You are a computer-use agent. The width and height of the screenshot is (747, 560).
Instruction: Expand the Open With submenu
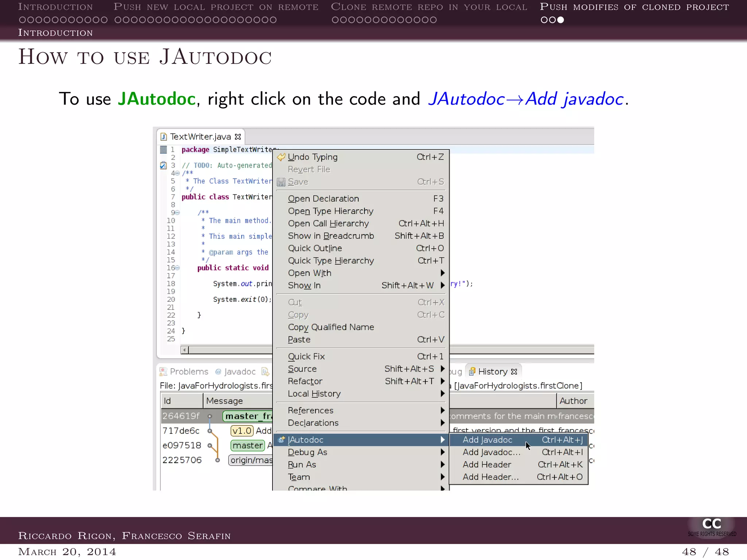click(x=361, y=273)
